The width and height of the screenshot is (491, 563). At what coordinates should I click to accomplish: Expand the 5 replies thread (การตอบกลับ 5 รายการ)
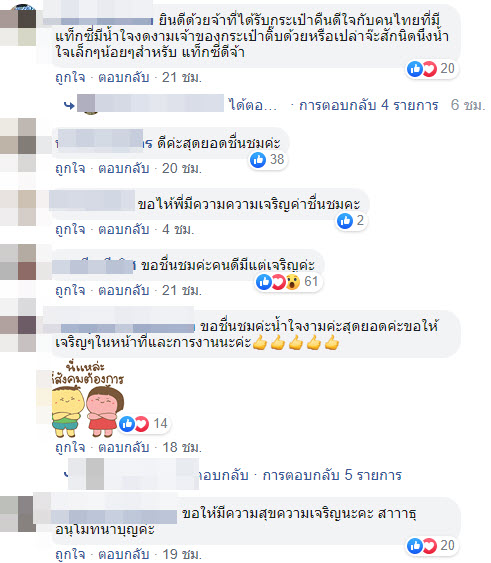pos(332,475)
